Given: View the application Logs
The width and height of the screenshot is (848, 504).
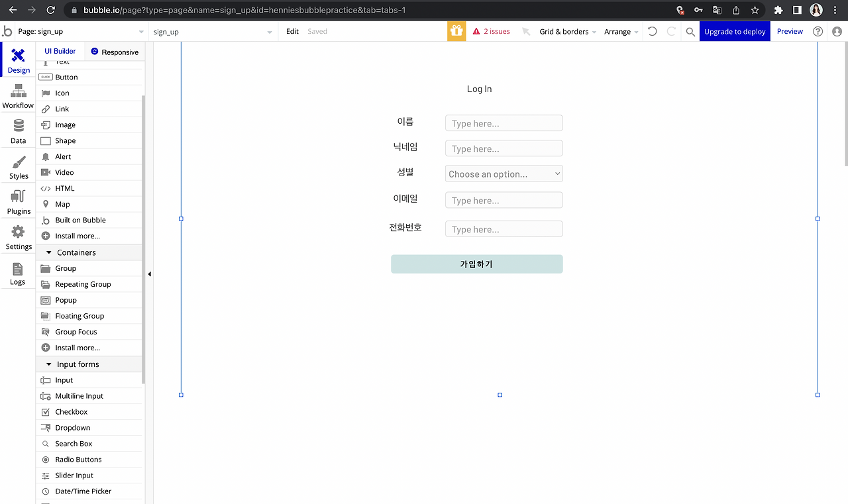Looking at the screenshot, I should tap(18, 272).
